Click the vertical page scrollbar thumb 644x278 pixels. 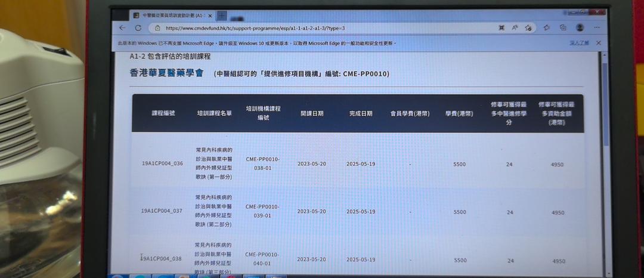pos(606,105)
